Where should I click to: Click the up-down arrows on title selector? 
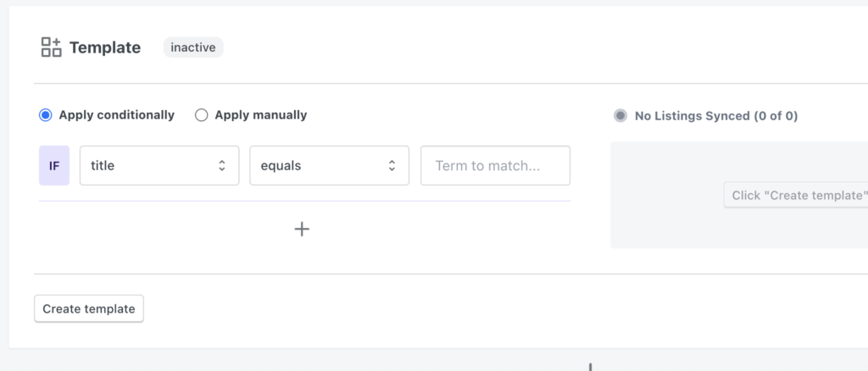(x=222, y=166)
